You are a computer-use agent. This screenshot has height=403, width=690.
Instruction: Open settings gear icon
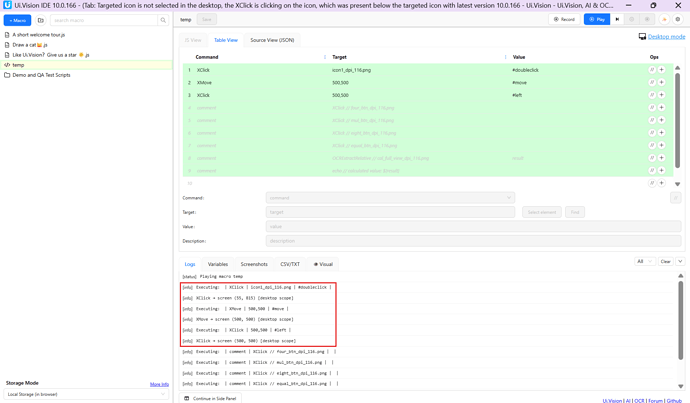[x=678, y=19]
